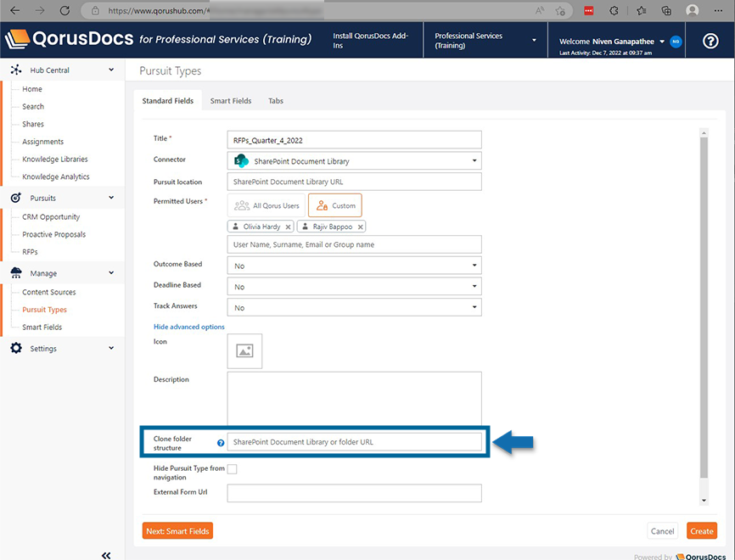Select All Qorus Users permission option
The height and width of the screenshot is (560, 735).
pos(267,205)
